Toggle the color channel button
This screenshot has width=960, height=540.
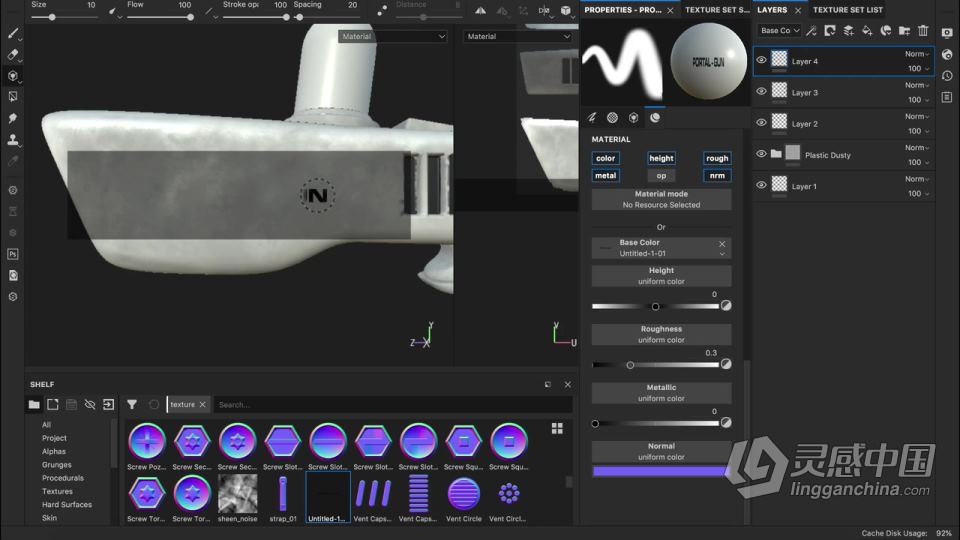coord(606,158)
